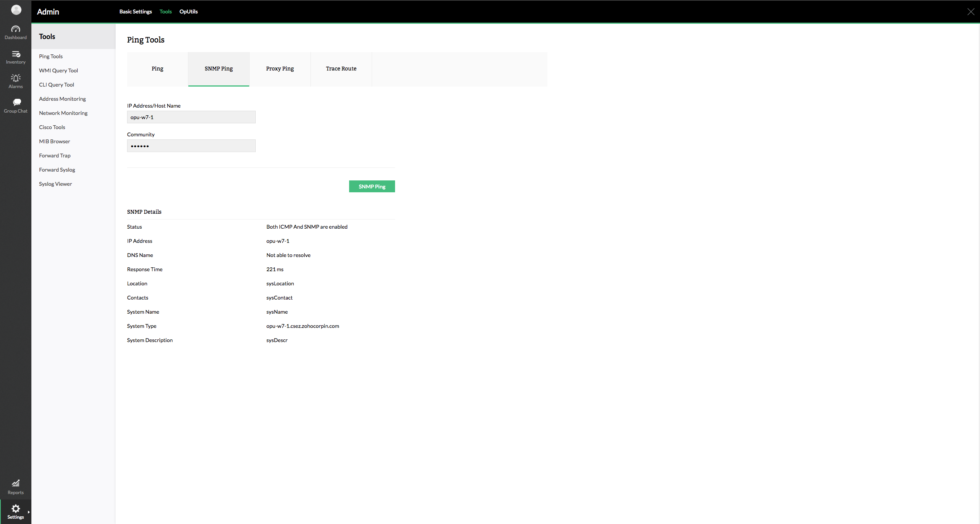980x524 pixels.
Task: Click the IP Address/Host Name field
Action: tap(191, 117)
